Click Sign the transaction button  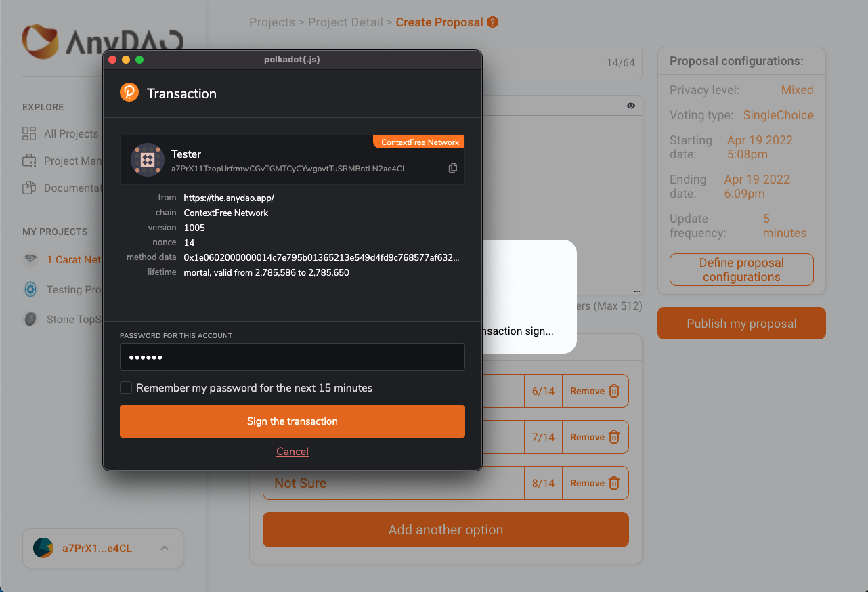tap(292, 421)
